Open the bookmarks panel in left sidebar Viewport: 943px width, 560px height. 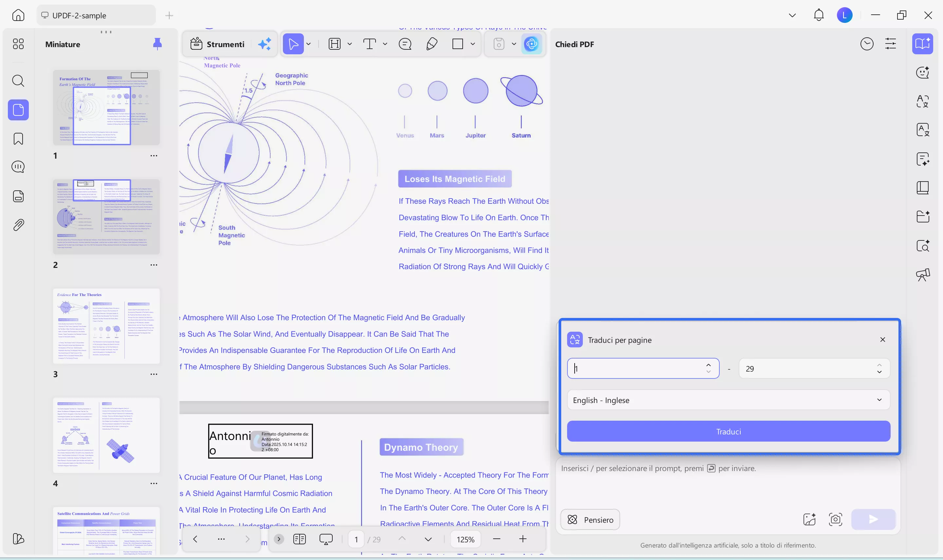click(18, 139)
